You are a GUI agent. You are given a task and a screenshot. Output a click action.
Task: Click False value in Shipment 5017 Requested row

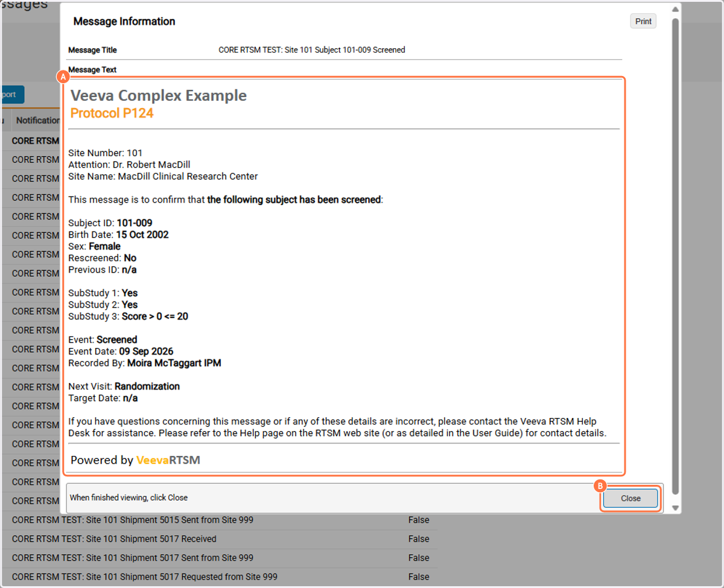point(419,577)
